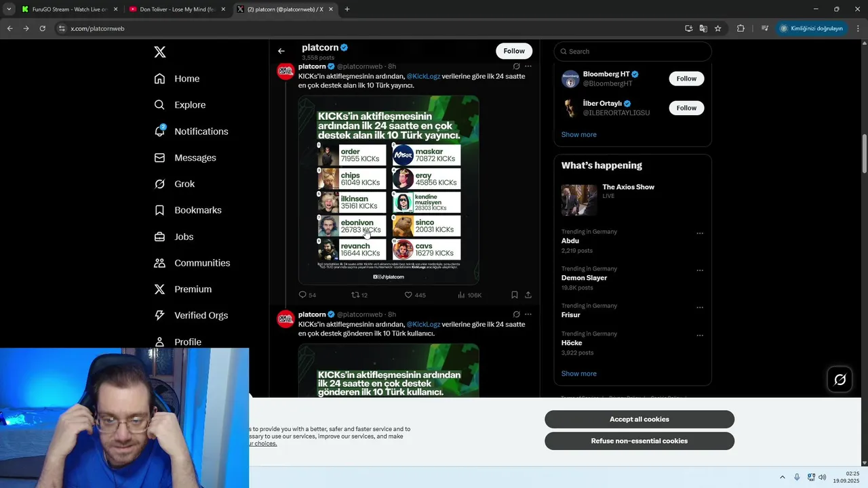View analytics icon showing 106K views
This screenshot has width=868, height=488.
point(461,295)
